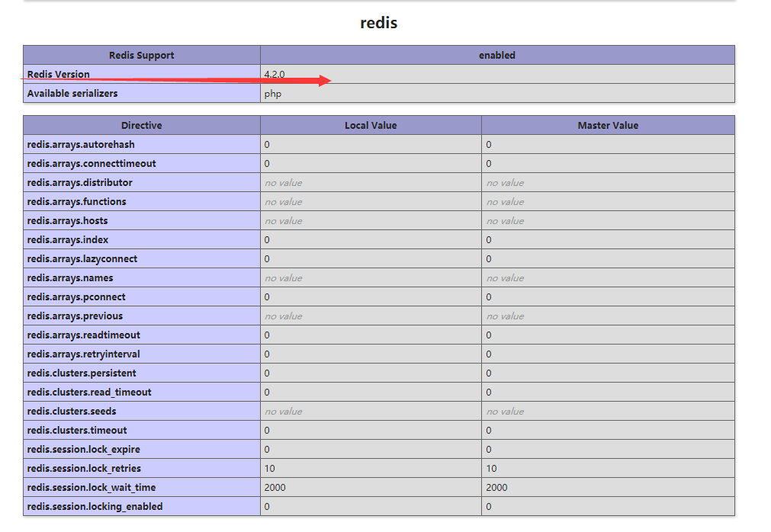The image size is (771, 532).
Task: Click master value of redis.arrays.readtimeout
Action: tap(489, 335)
